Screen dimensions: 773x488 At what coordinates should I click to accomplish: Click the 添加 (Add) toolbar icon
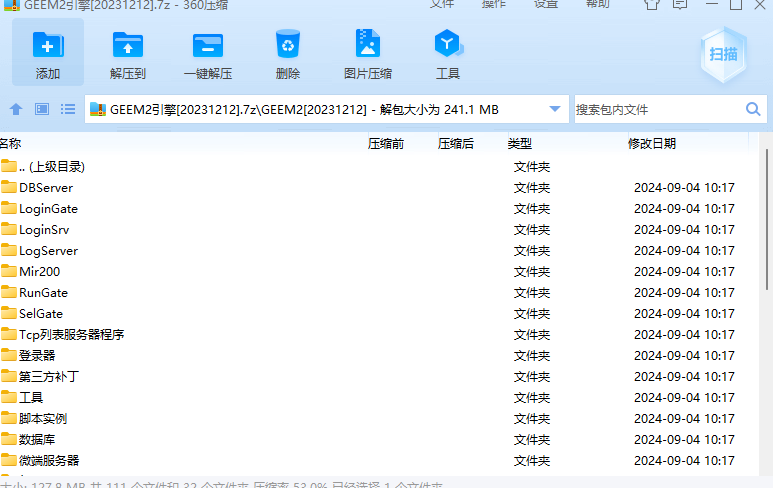point(48,53)
